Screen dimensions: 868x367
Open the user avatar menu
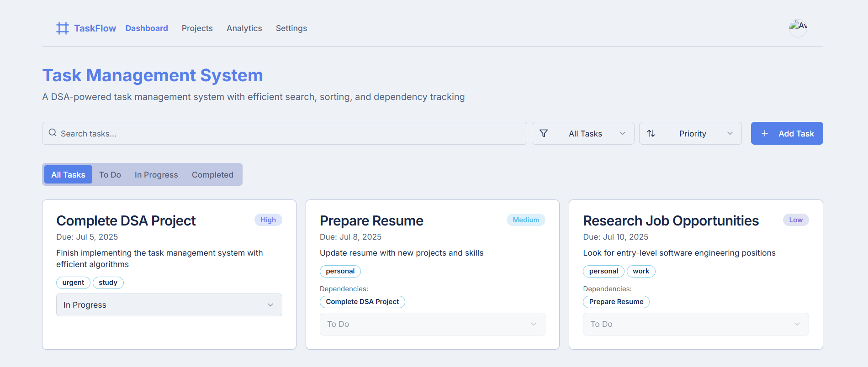[798, 28]
